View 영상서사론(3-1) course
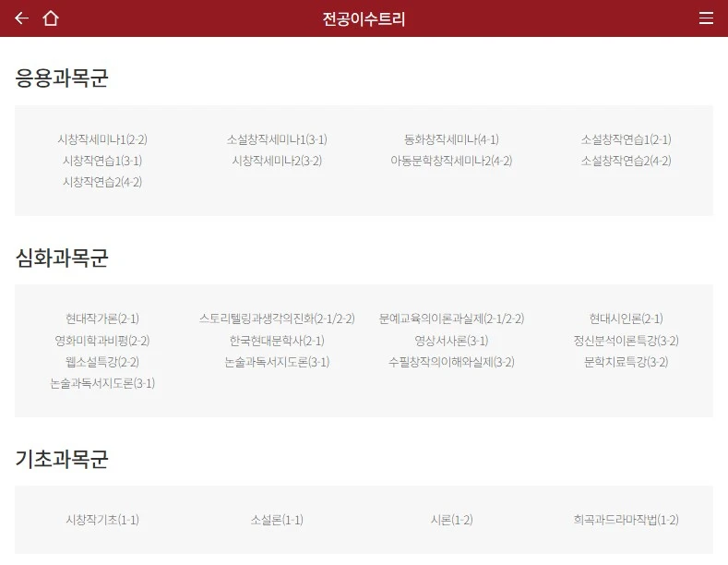 click(451, 341)
